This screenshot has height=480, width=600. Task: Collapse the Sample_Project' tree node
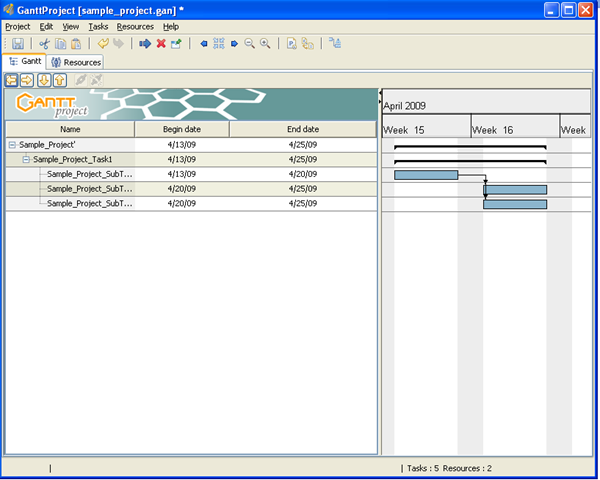[x=12, y=145]
